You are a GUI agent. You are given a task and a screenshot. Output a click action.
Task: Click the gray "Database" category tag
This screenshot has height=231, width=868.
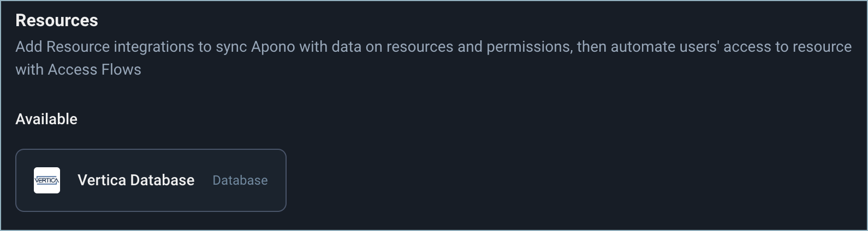240,180
